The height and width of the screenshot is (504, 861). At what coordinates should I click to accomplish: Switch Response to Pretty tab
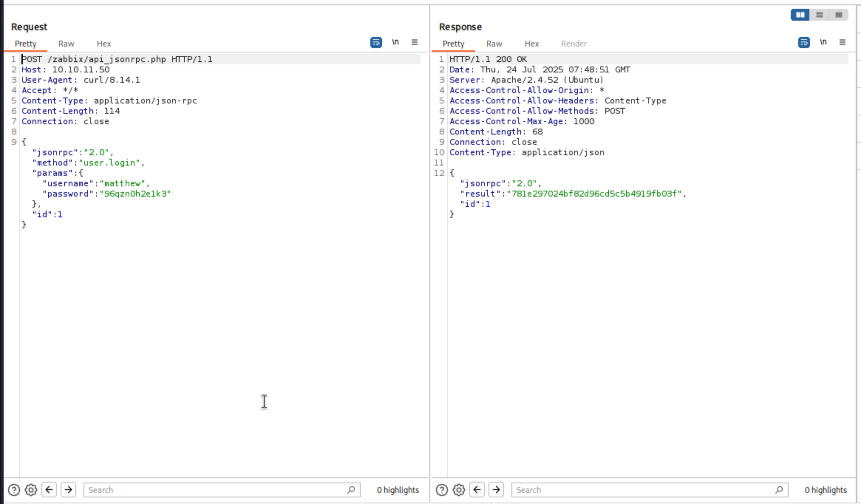click(x=453, y=44)
